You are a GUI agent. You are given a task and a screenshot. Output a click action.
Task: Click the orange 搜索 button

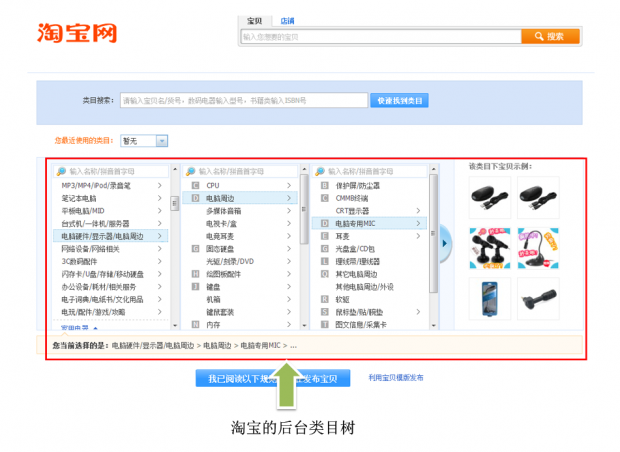click(550, 37)
